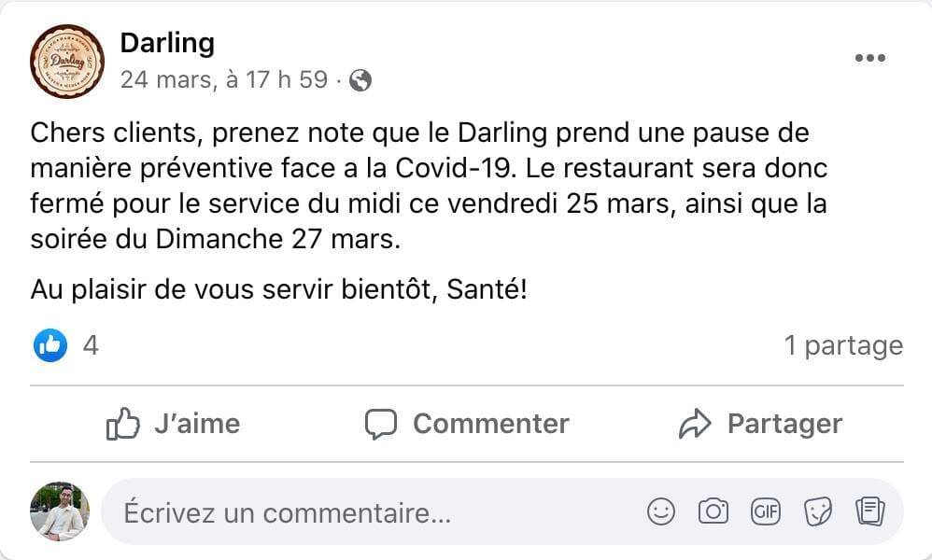Open the emoji picker smiley icon
The image size is (932, 560).
click(661, 511)
